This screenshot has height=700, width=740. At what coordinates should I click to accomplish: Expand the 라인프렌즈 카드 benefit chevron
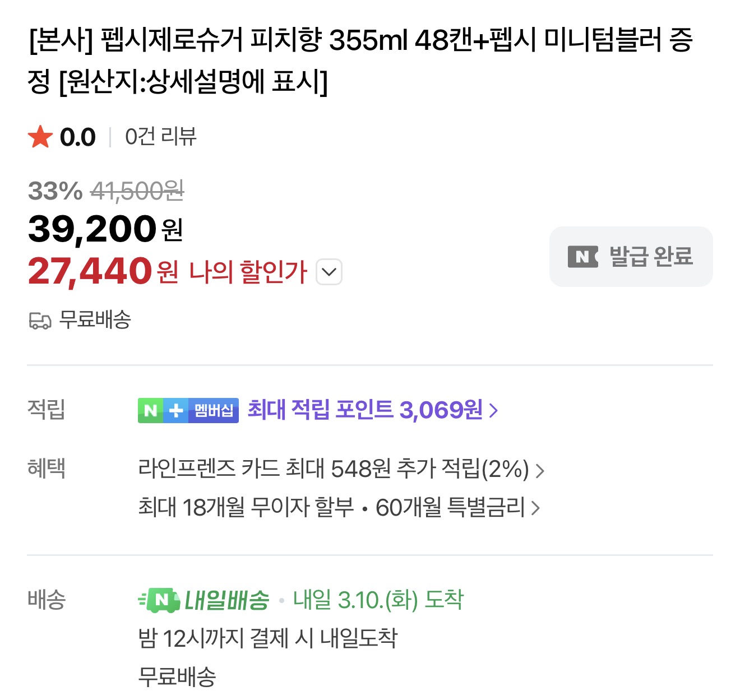coord(540,470)
